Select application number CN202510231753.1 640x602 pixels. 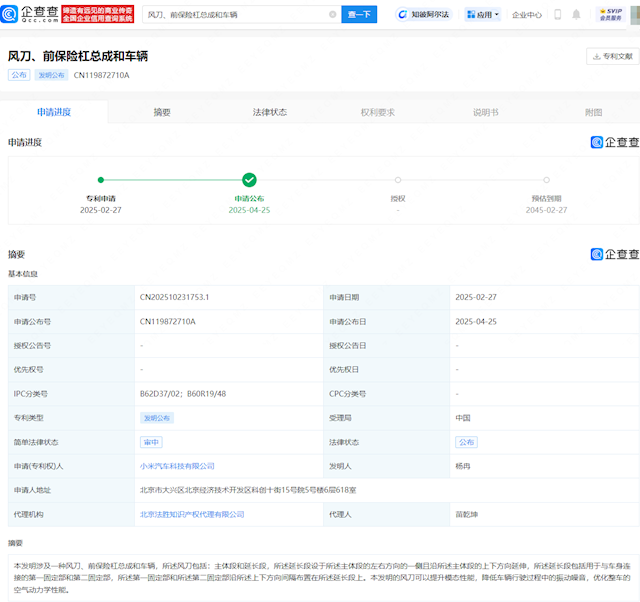(x=174, y=297)
